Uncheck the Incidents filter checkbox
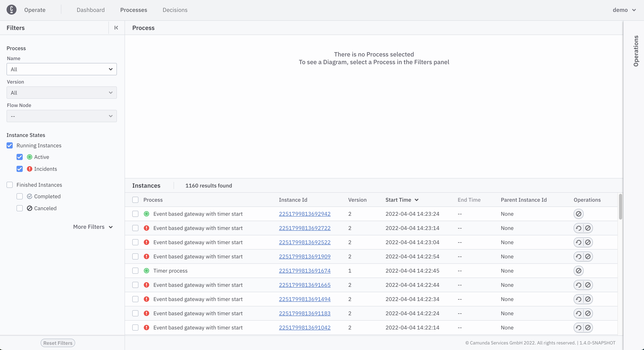This screenshot has height=350, width=644. [19, 169]
